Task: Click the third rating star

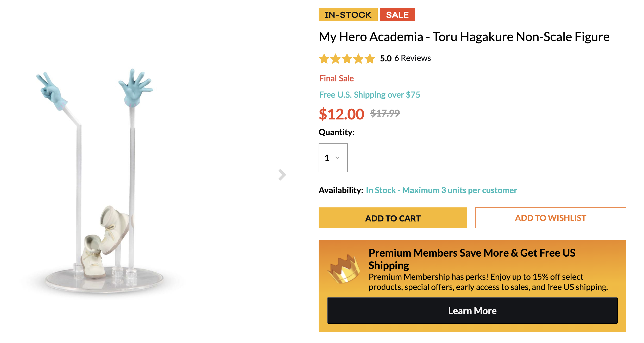Action: (347, 59)
